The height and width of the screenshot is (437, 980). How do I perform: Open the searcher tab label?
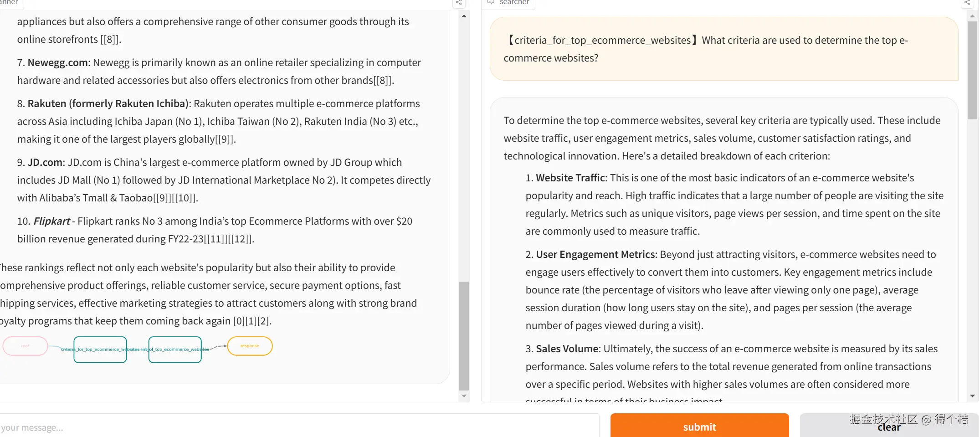514,2
